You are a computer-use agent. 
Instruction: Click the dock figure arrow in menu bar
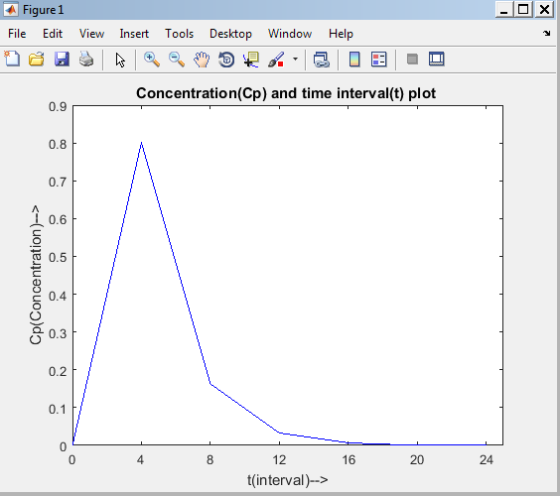pyautogui.click(x=547, y=33)
